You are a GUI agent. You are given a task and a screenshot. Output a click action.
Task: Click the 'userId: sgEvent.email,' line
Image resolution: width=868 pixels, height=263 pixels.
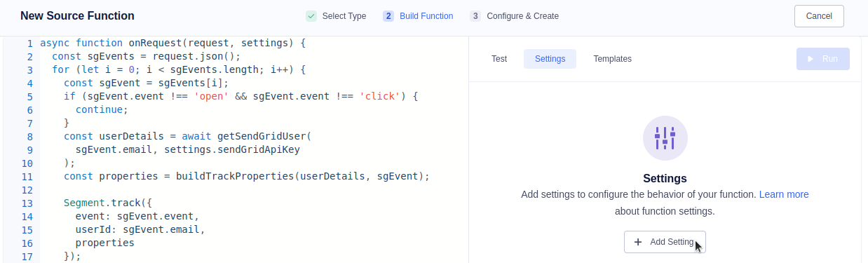(140, 229)
